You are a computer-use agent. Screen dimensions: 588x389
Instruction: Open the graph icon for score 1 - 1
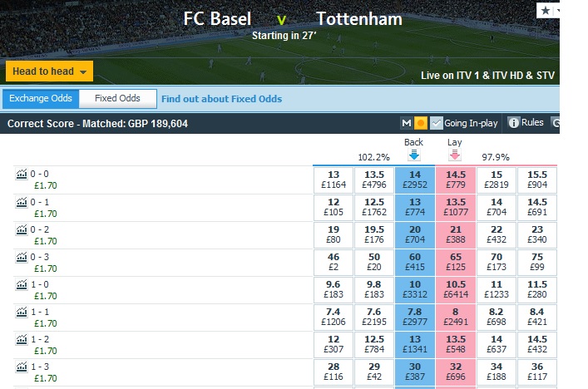pos(22,312)
